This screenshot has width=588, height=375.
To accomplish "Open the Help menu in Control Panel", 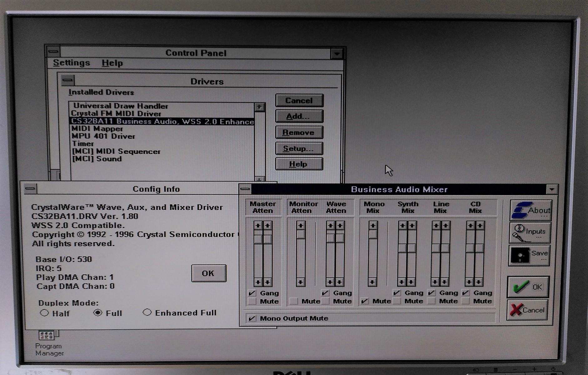I will point(112,63).
